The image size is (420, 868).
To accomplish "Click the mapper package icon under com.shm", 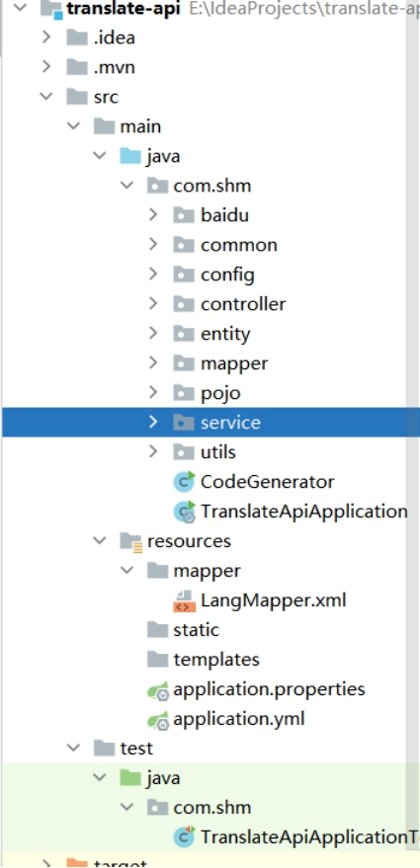I will pos(184,363).
